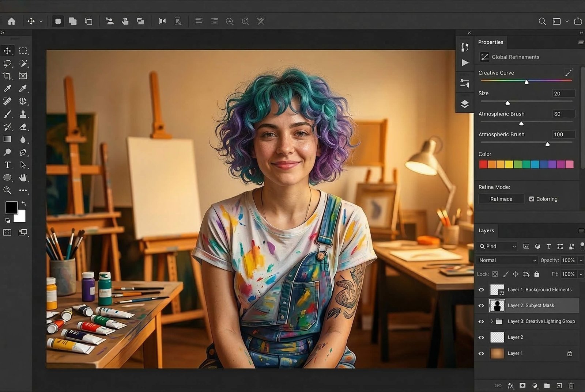This screenshot has height=392, width=585.
Task: Switch to the Layers tab
Action: tap(486, 231)
